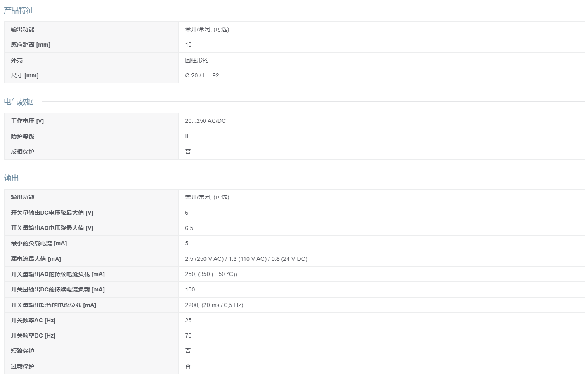Click the 过载保护 row label
The image size is (588, 380).
pos(23,366)
